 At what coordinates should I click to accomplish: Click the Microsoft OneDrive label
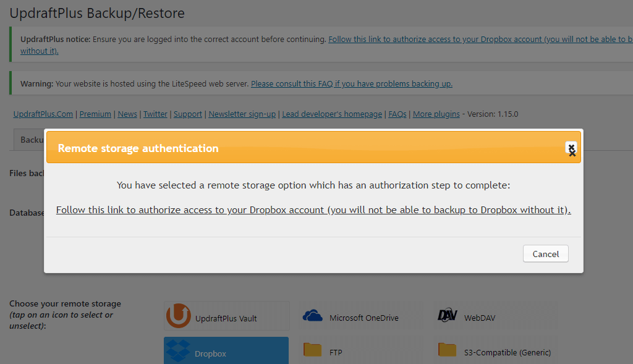click(363, 318)
